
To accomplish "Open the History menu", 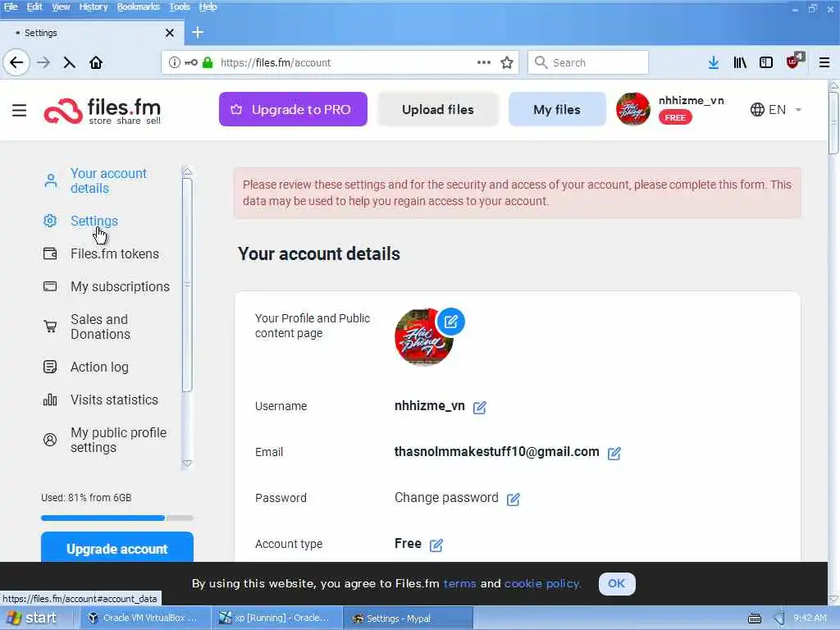I will [94, 7].
